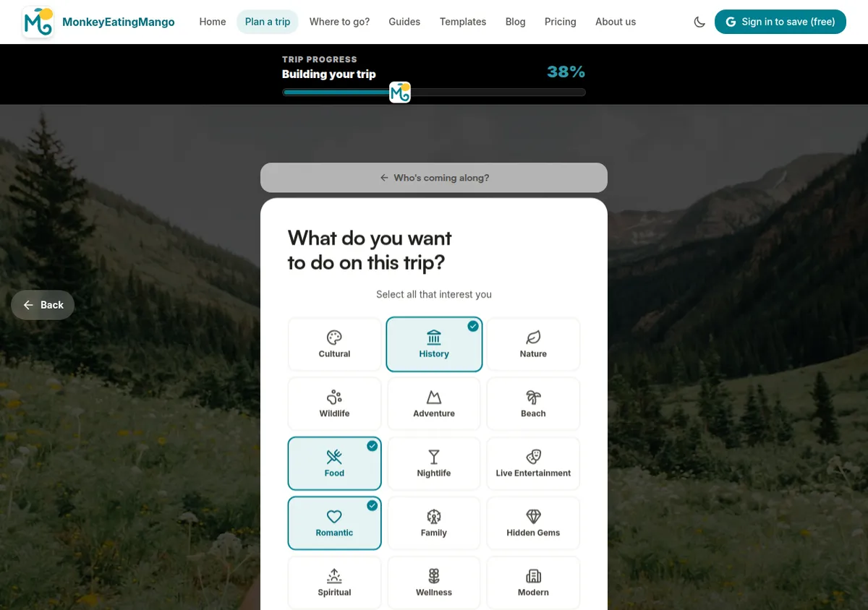Turn off the Romantic interest

(334, 523)
